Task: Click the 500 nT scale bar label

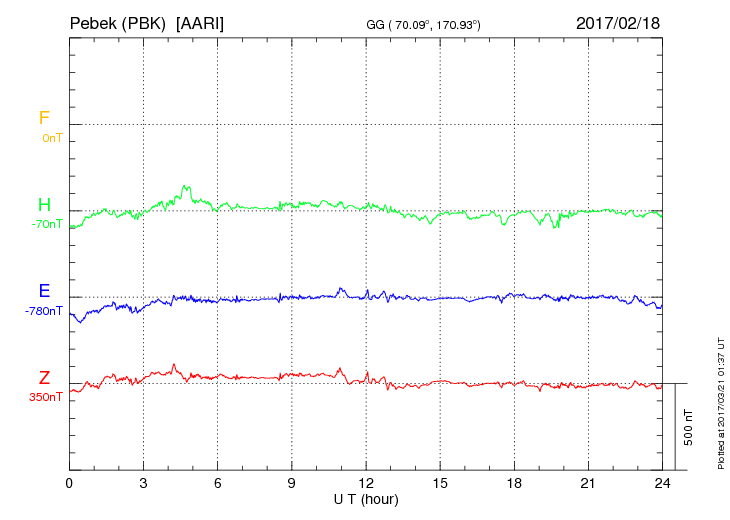Action: click(x=689, y=427)
